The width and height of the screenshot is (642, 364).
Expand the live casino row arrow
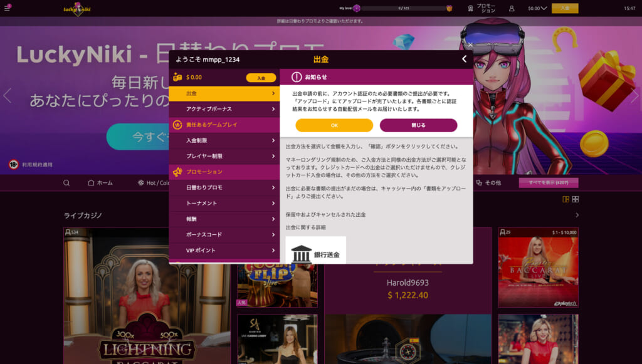click(x=577, y=215)
